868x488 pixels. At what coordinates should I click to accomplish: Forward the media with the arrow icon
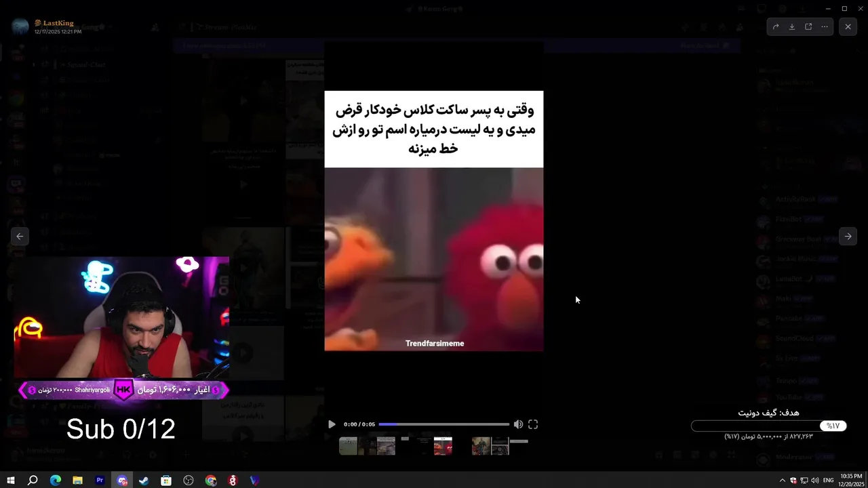pyautogui.click(x=776, y=27)
